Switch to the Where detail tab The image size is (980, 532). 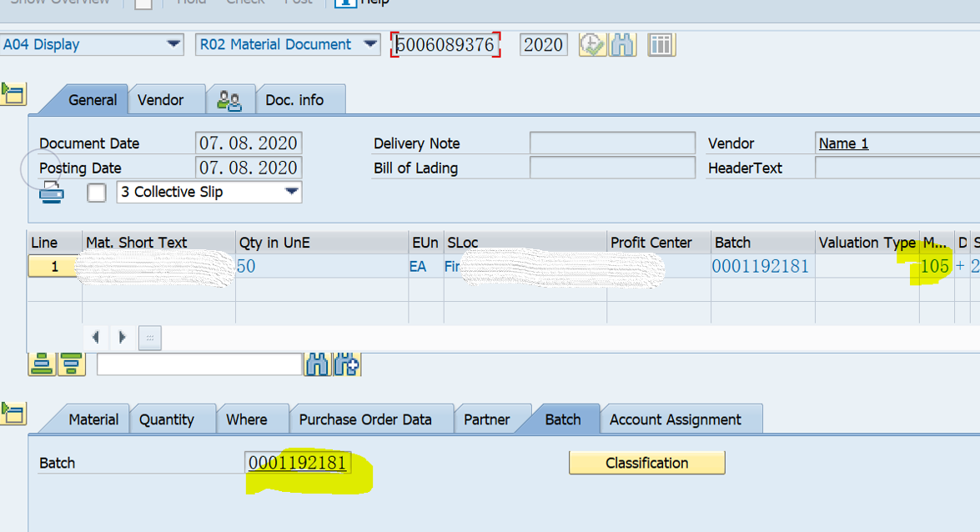tap(246, 419)
